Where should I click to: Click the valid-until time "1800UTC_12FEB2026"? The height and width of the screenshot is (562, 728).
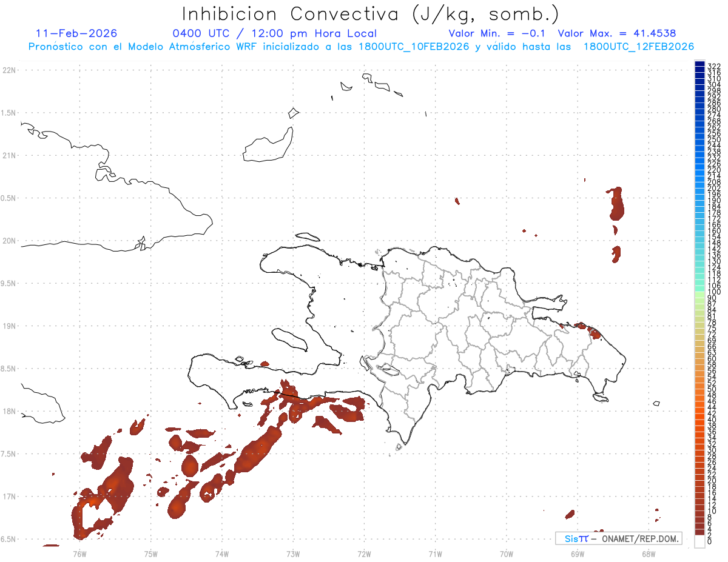coord(639,47)
